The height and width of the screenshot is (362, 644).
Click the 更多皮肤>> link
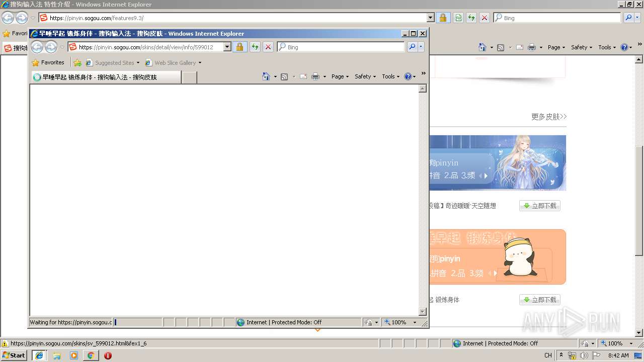549,117
